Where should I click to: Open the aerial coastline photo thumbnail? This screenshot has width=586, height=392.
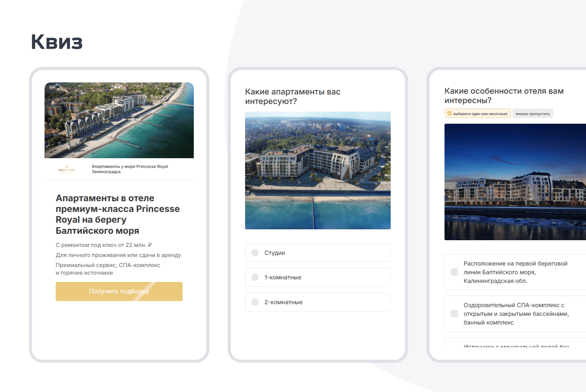119,120
